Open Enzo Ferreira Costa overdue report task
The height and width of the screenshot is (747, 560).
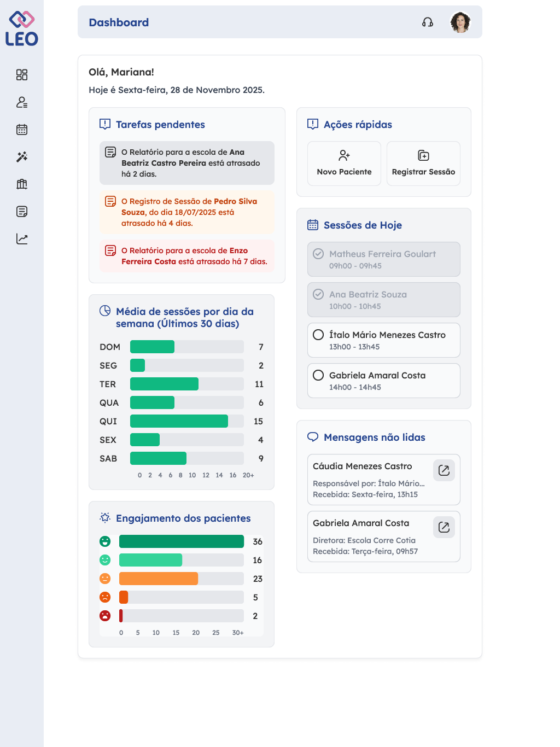pyautogui.click(x=187, y=256)
